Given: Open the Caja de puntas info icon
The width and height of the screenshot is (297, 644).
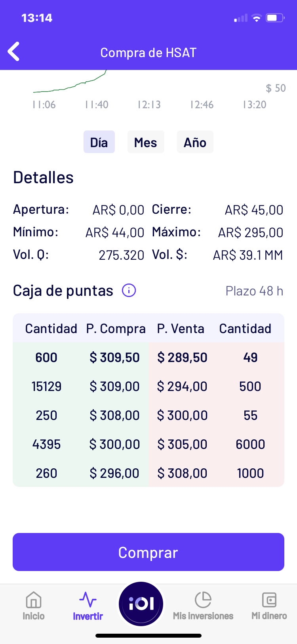Looking at the screenshot, I should point(129,290).
